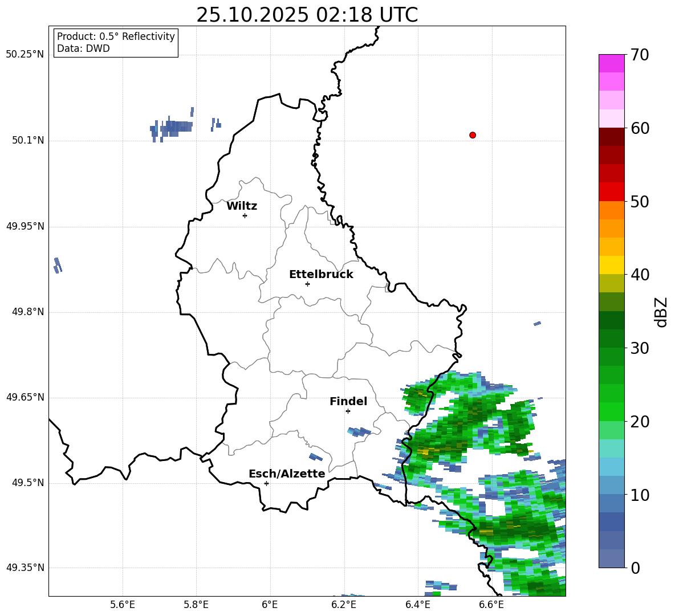Viewport: 675px width, 616px height.
Task: Click the Ettelbruck cross marker
Action: 307,284
